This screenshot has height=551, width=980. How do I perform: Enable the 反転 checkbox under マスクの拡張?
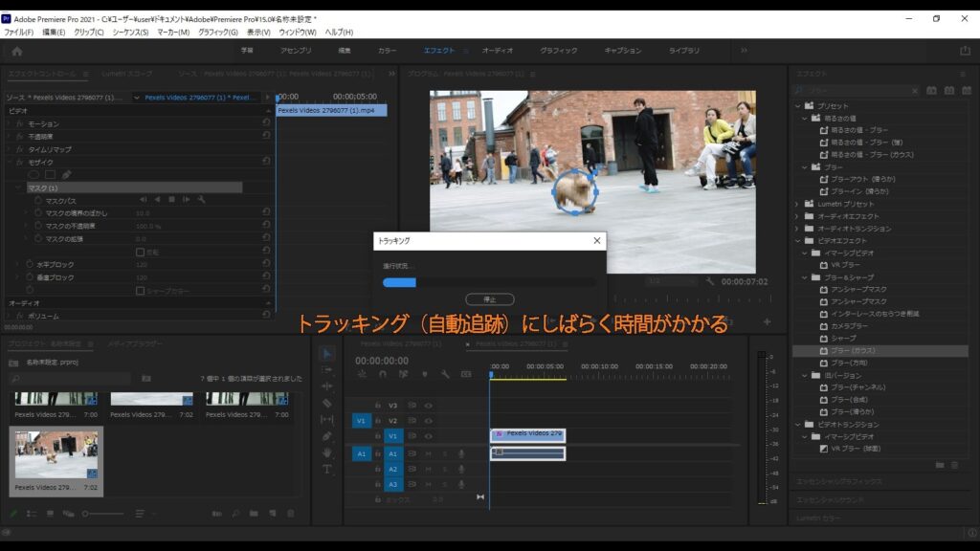141,252
